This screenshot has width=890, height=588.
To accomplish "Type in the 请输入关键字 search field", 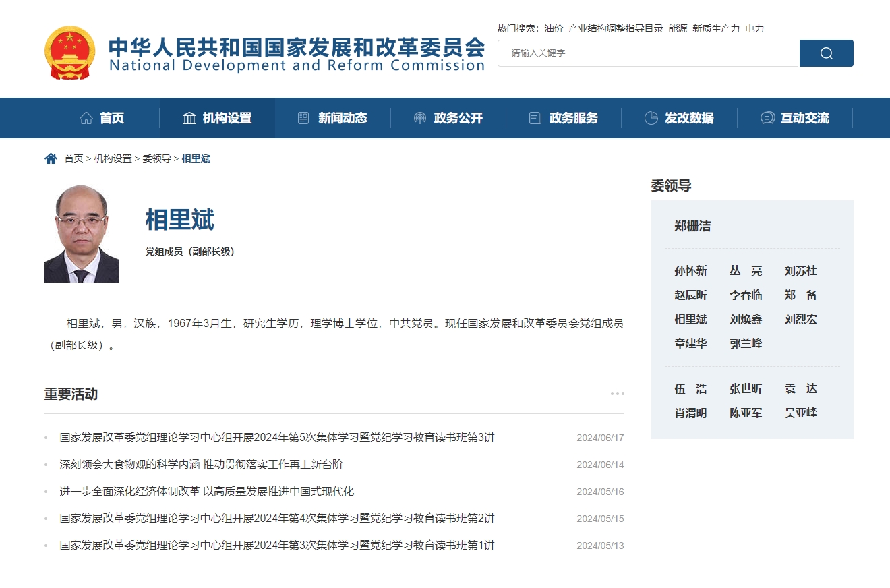I will click(x=648, y=53).
